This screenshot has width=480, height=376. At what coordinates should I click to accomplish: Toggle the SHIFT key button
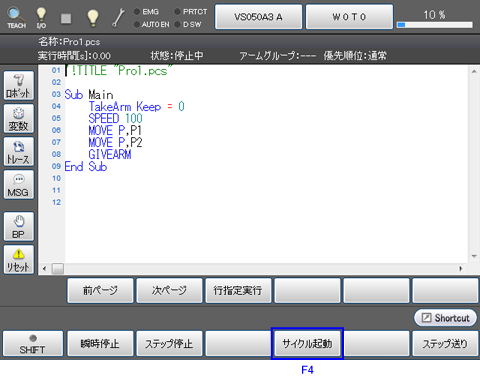coord(33,344)
